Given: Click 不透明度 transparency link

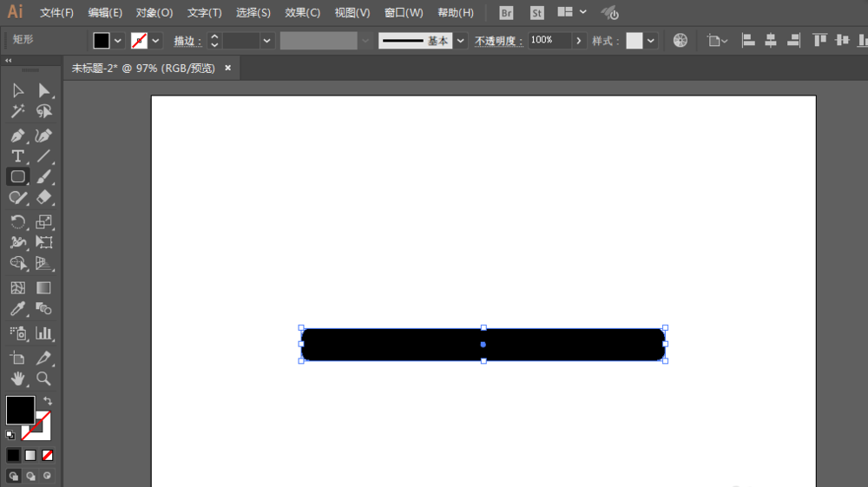Looking at the screenshot, I should (498, 41).
